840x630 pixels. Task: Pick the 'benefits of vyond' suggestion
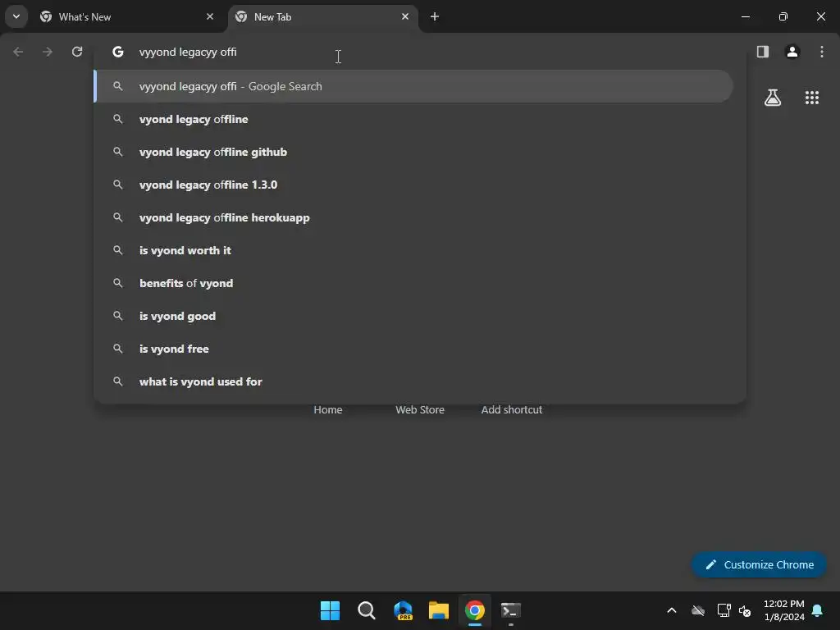pyautogui.click(x=413, y=283)
